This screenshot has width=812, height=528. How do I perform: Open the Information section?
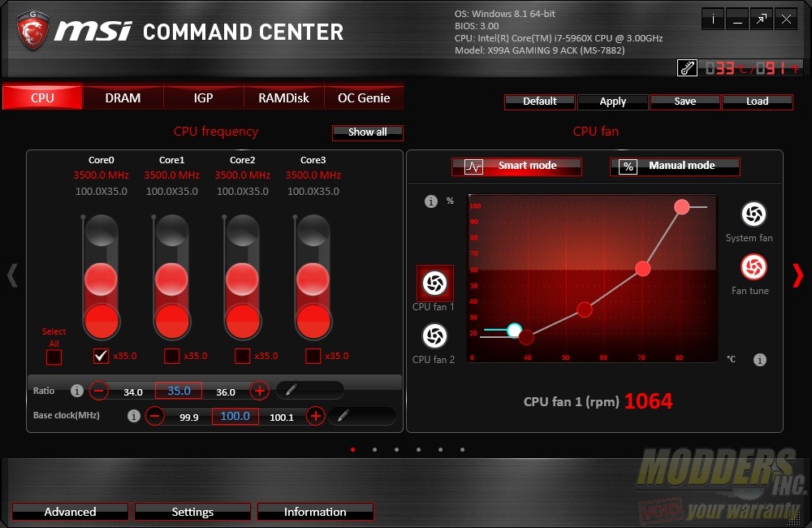pyautogui.click(x=315, y=512)
